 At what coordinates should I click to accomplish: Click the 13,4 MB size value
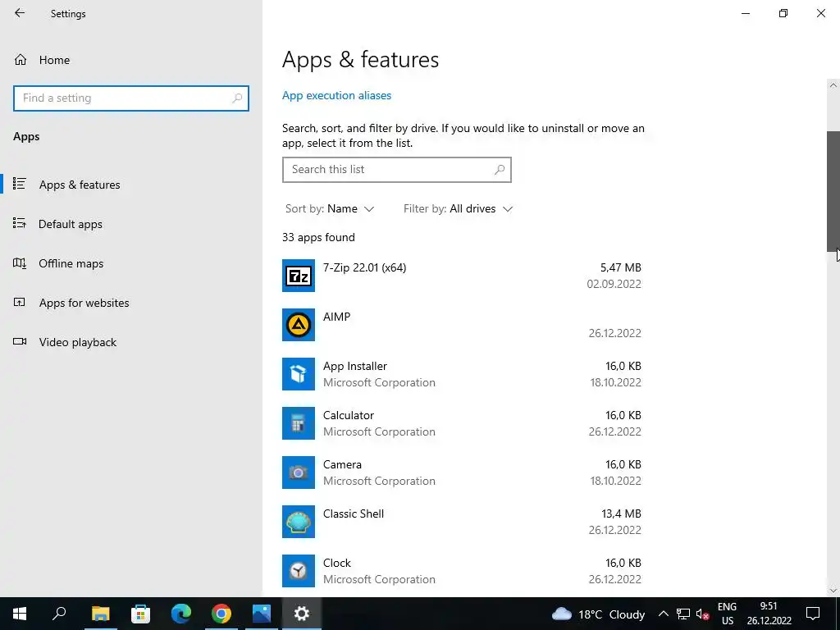pos(621,514)
